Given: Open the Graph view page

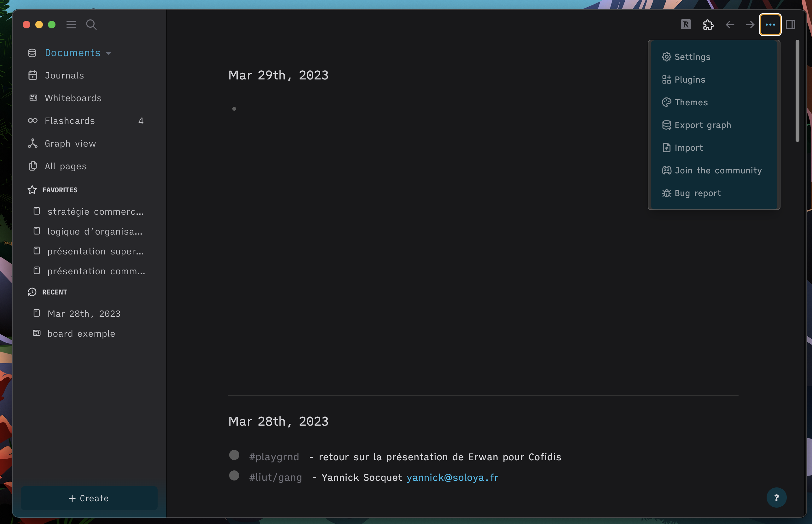Looking at the screenshot, I should pyautogui.click(x=70, y=143).
